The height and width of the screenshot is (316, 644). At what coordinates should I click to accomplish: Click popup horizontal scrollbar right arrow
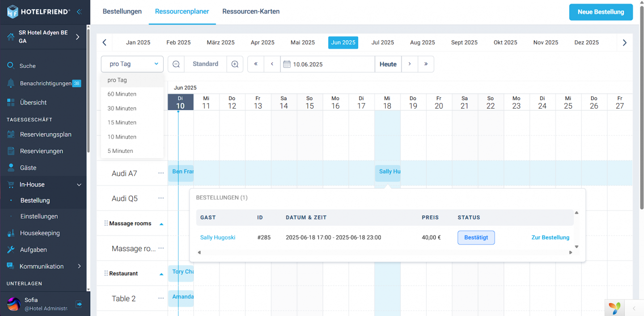[571, 253]
